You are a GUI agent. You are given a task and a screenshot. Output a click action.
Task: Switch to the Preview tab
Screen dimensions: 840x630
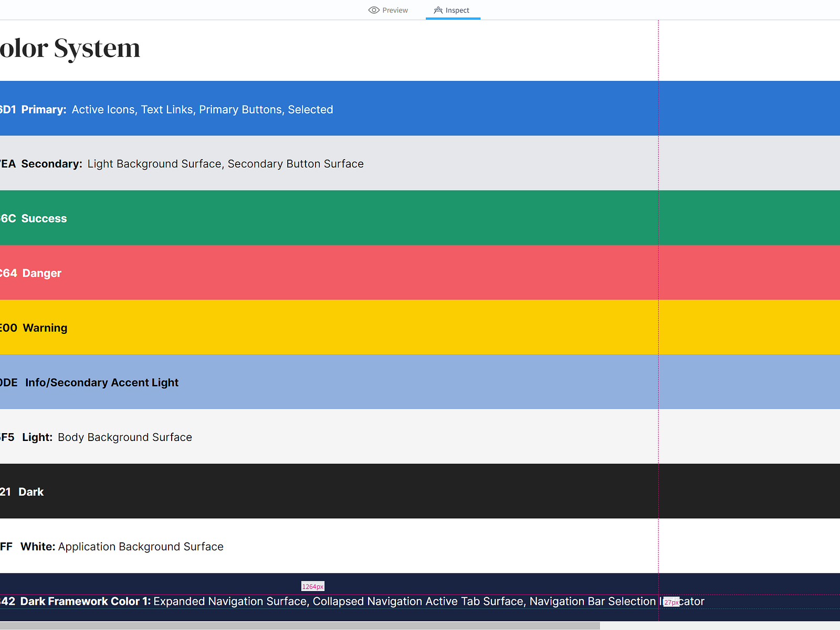pos(394,10)
